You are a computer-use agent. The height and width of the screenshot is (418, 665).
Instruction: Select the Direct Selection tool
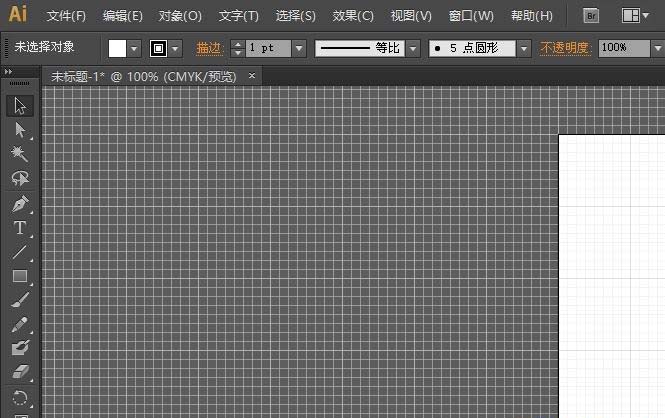pos(20,130)
